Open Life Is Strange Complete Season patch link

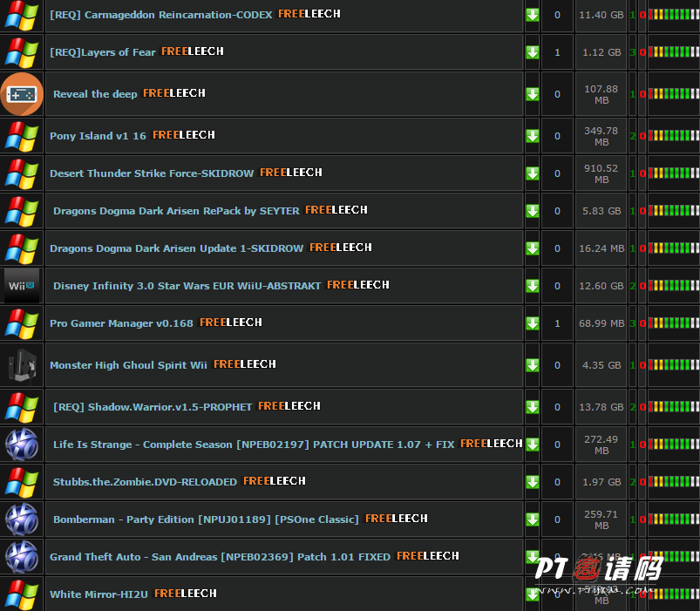254,445
